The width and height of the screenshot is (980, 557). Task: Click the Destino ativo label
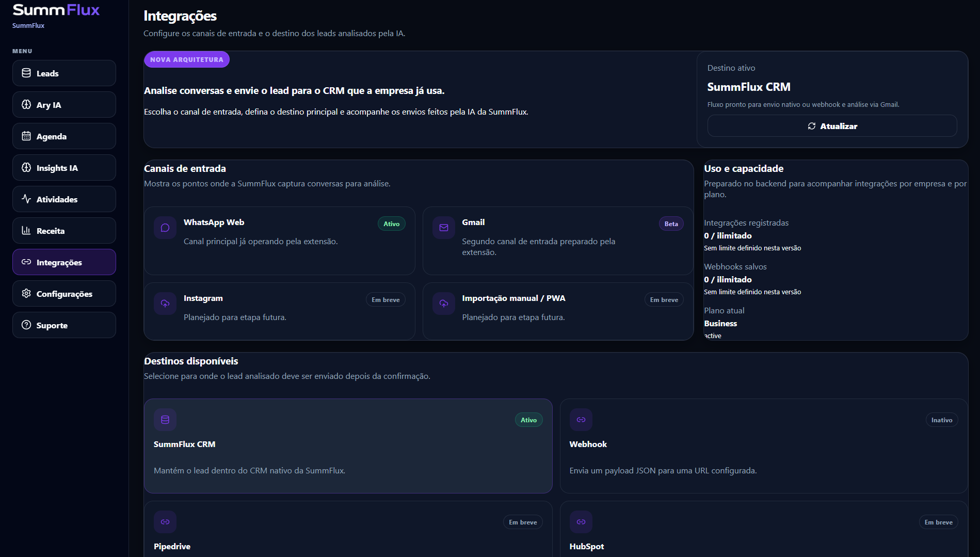[x=731, y=68]
